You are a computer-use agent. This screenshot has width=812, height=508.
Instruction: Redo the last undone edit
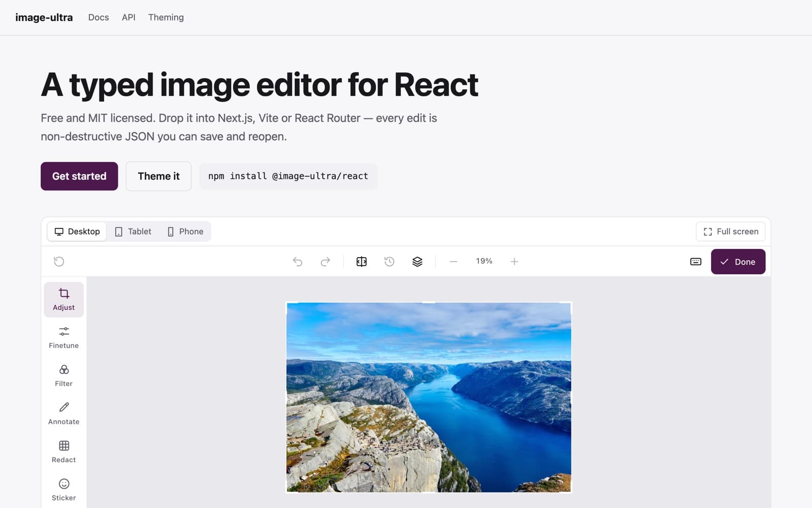325,262
